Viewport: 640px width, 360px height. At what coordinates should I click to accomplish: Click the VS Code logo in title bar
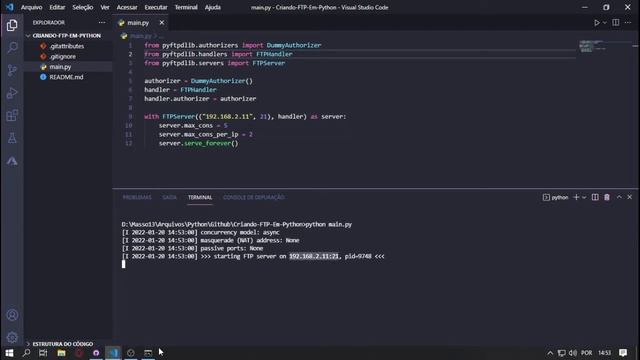[x=9, y=7]
